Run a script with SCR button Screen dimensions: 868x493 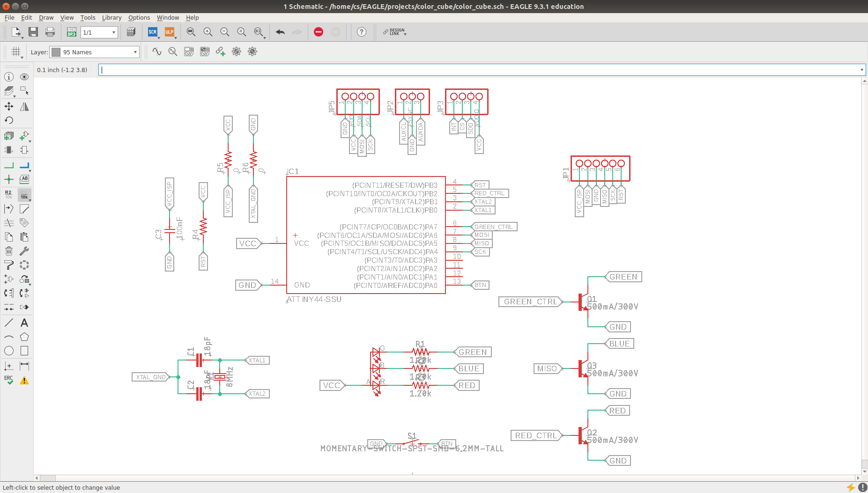tap(153, 32)
